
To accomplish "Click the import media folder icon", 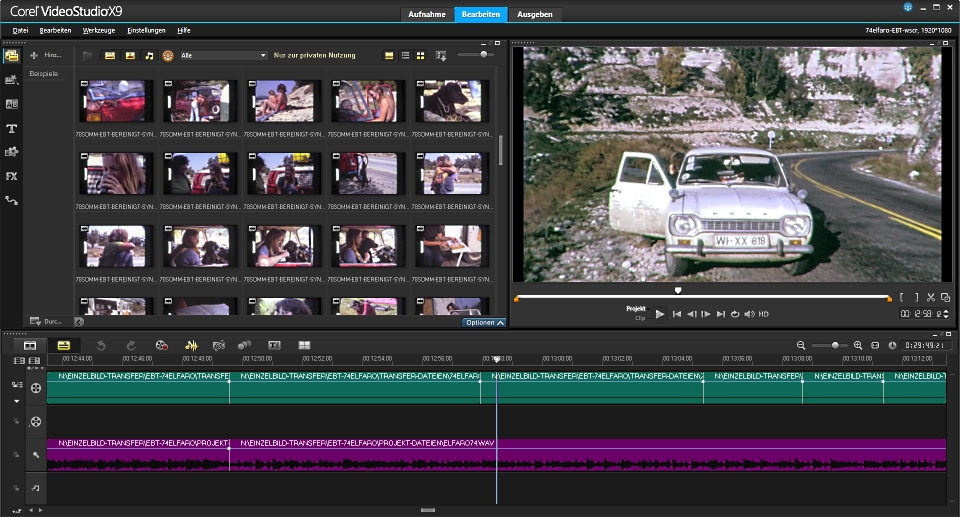I will tap(88, 55).
